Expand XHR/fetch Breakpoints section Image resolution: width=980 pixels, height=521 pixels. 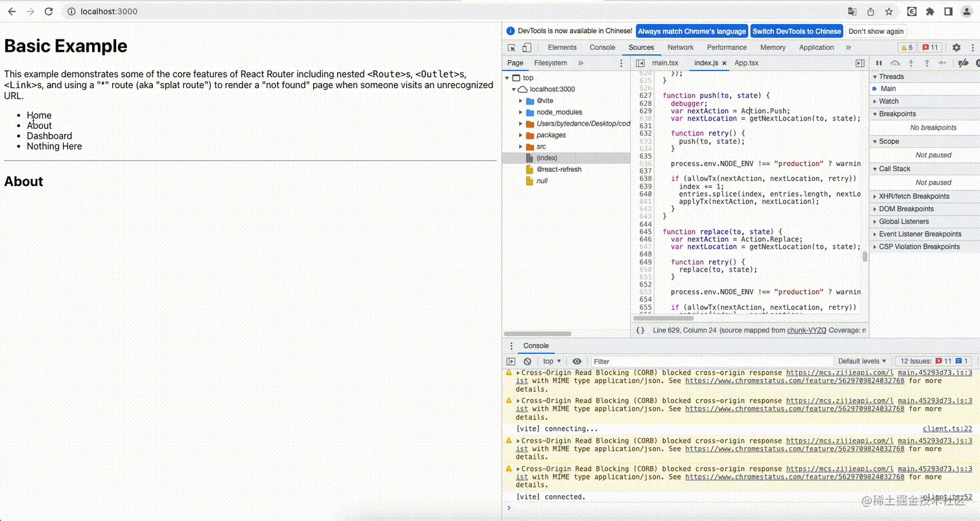click(x=924, y=196)
